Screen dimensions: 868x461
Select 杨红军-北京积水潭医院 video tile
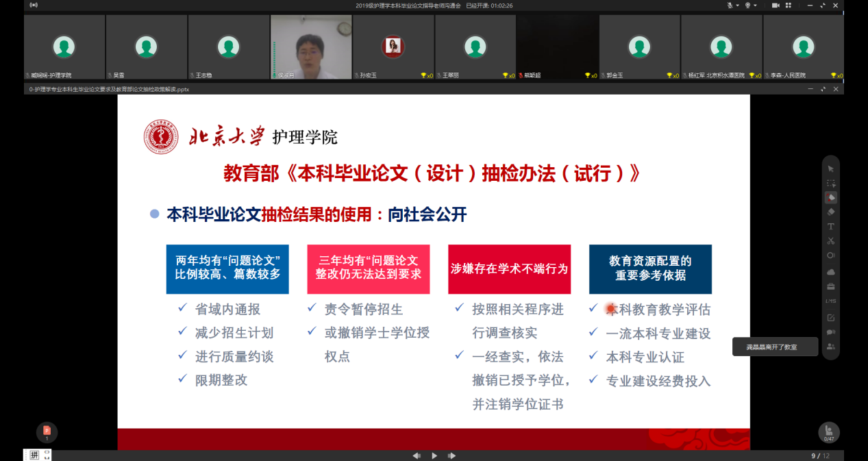click(x=721, y=47)
